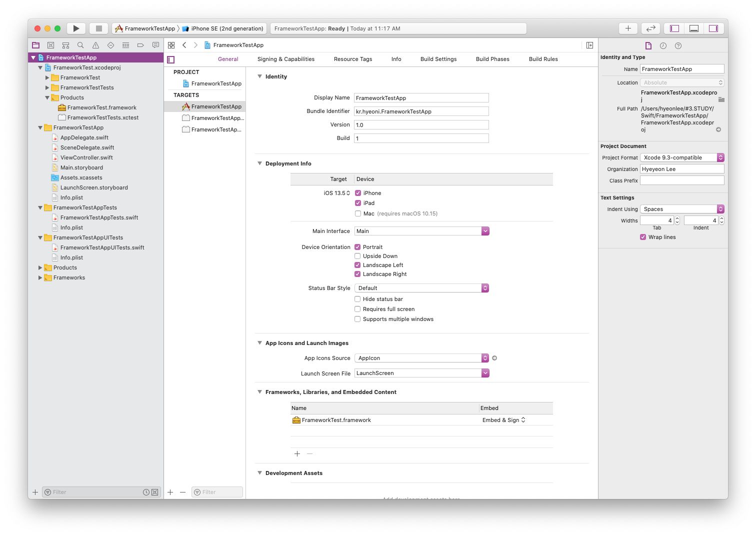The image size is (756, 536).
Task: Select iPhone SE (2nd generation) destination
Action: point(223,28)
